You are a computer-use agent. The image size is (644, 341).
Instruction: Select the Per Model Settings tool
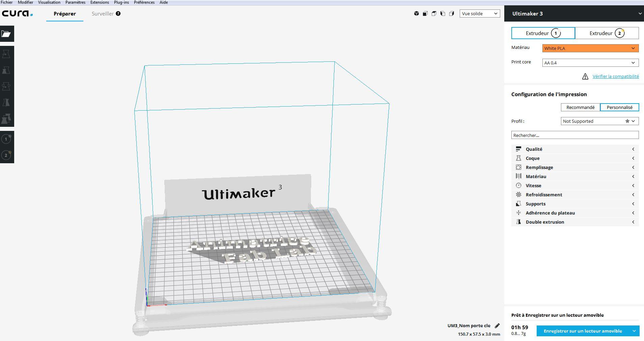pos(6,119)
